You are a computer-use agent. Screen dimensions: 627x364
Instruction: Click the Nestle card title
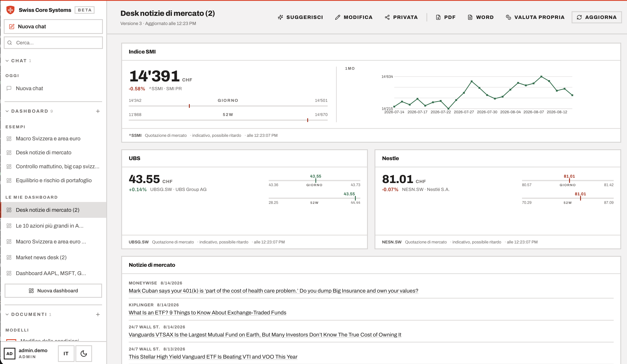pos(390,158)
